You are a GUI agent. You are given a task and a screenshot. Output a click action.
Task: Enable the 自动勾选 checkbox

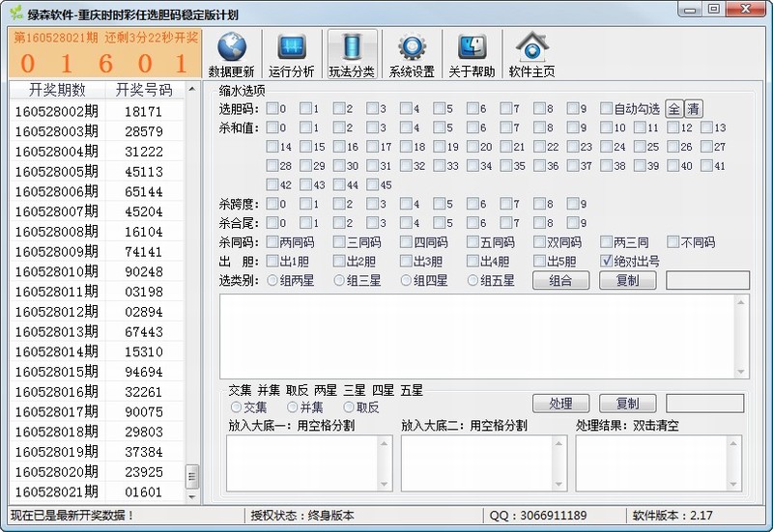tap(607, 108)
